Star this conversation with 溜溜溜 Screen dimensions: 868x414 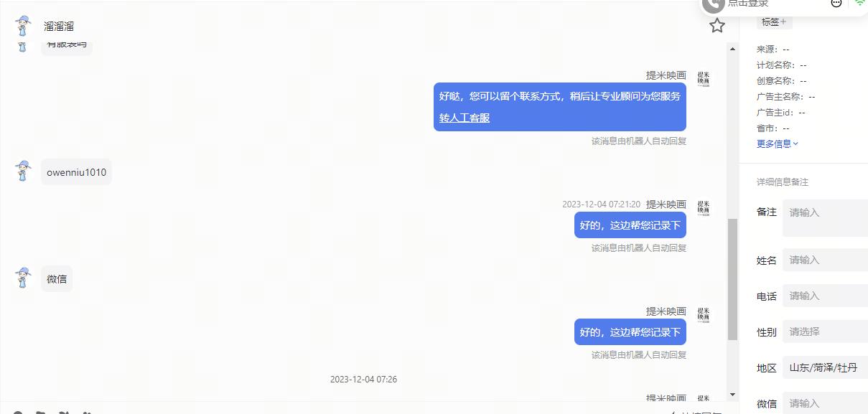click(717, 26)
